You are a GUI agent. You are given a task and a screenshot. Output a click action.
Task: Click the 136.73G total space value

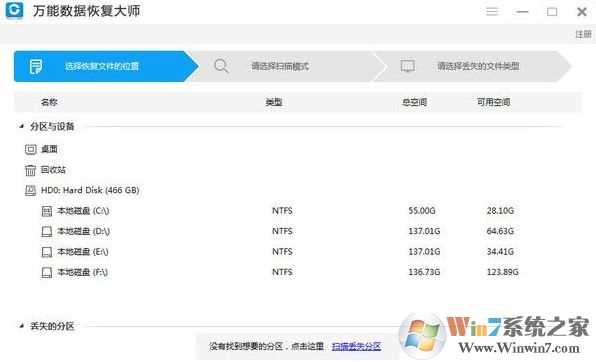click(424, 272)
